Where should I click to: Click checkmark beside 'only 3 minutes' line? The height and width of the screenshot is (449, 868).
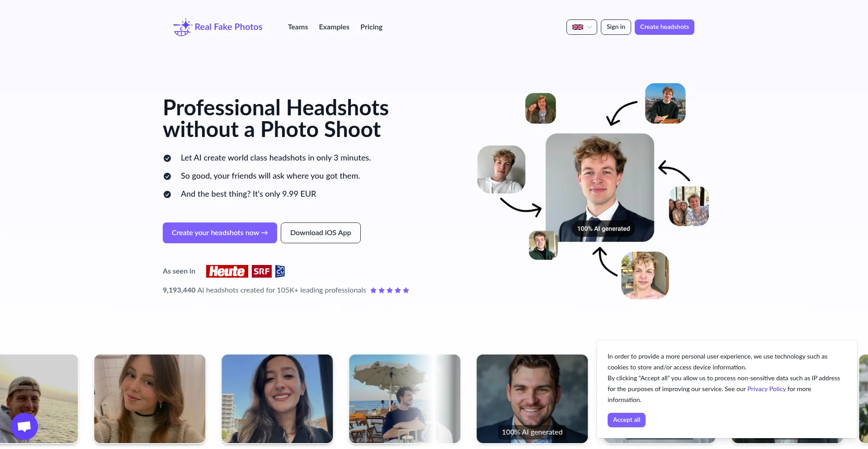pyautogui.click(x=167, y=158)
